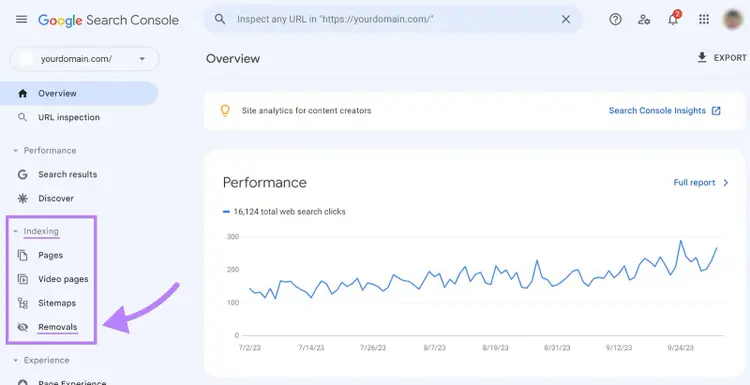Click the Google Search Console logo

[108, 20]
